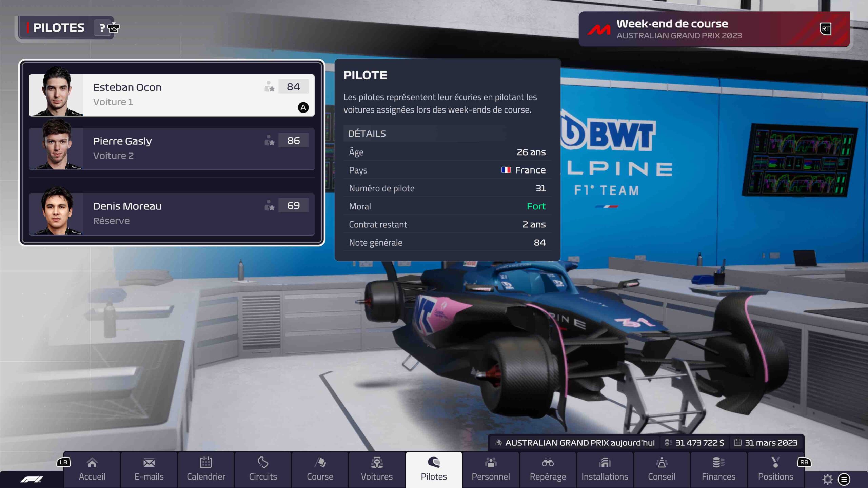Image resolution: width=868 pixels, height=488 pixels.
Task: Open the round menu icon beside the gear
Action: 844,479
